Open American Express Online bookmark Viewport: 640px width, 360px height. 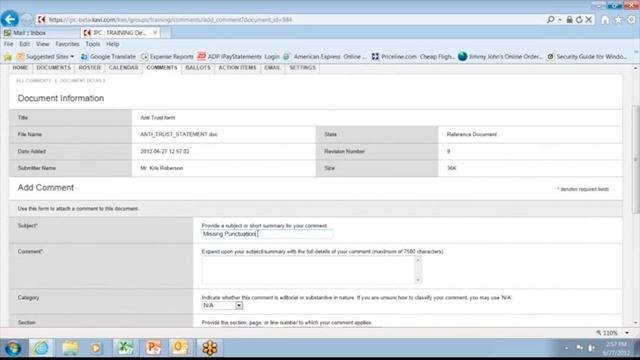coord(325,57)
